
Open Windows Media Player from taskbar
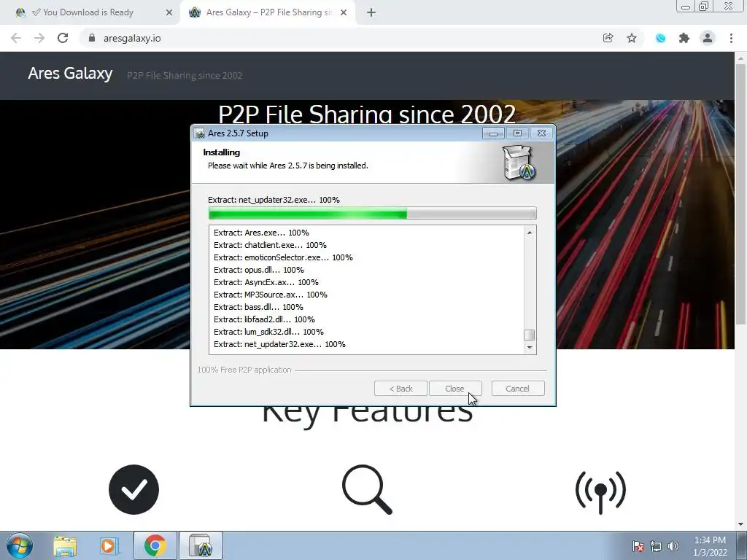pyautogui.click(x=109, y=545)
